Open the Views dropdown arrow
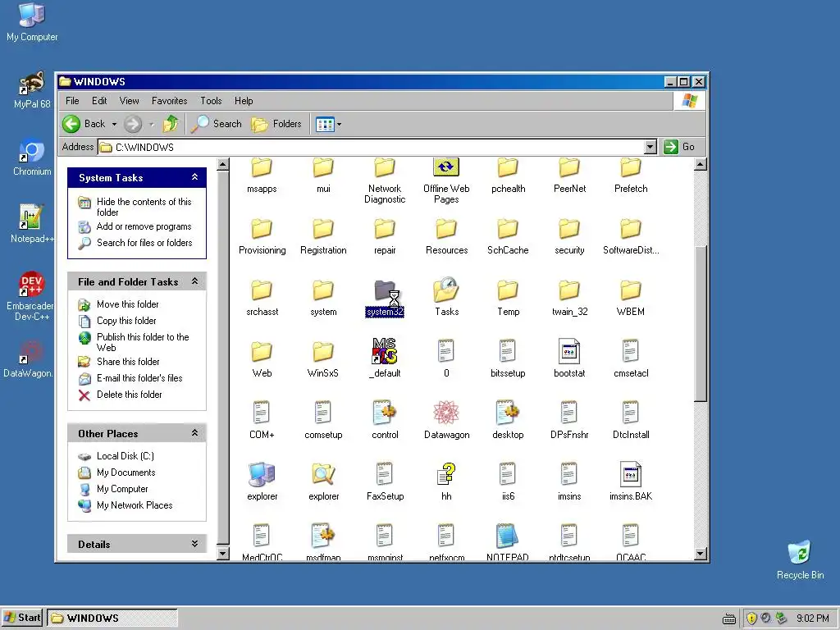This screenshot has height=630, width=840. click(339, 125)
